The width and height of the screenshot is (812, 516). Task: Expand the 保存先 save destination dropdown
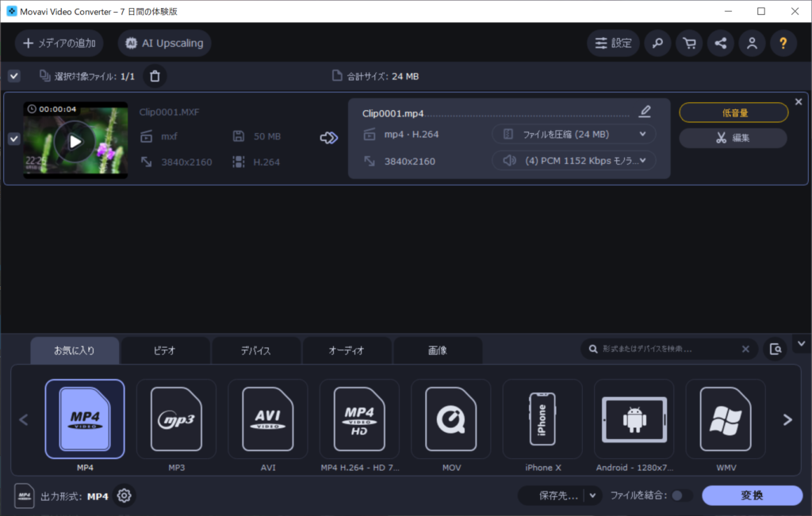coord(593,495)
